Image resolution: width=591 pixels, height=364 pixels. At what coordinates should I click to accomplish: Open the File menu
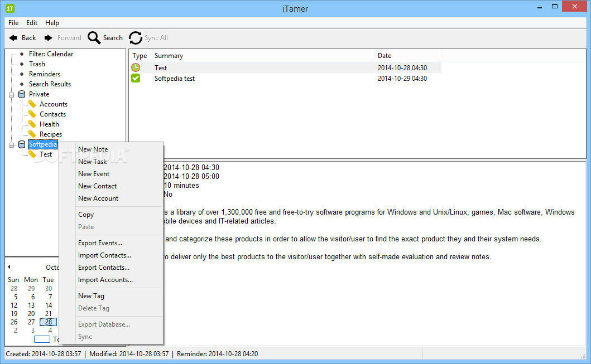tap(13, 23)
